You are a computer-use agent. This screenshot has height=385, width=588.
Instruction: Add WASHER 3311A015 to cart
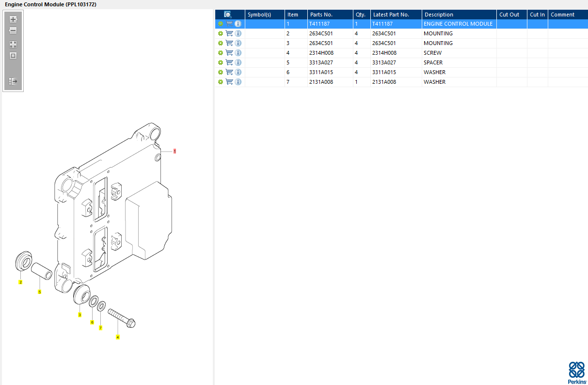pyautogui.click(x=229, y=72)
